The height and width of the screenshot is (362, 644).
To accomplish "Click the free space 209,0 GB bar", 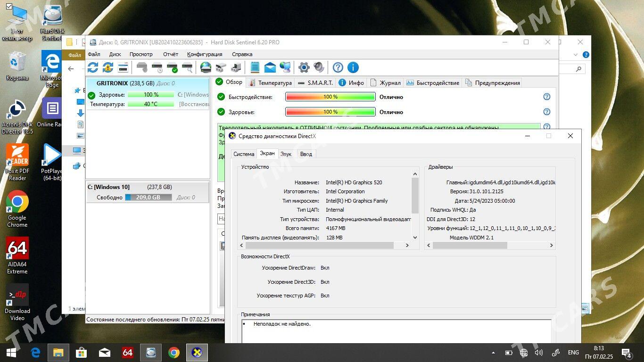I will coord(149,197).
